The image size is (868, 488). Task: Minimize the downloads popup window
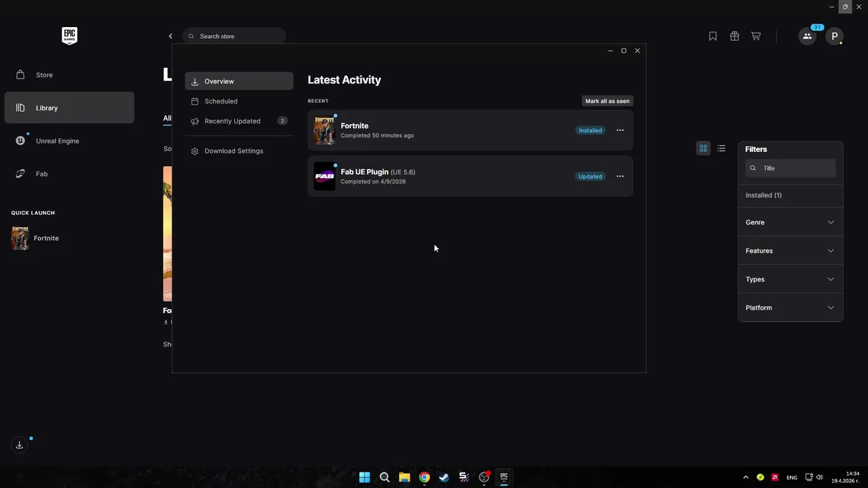tap(610, 51)
